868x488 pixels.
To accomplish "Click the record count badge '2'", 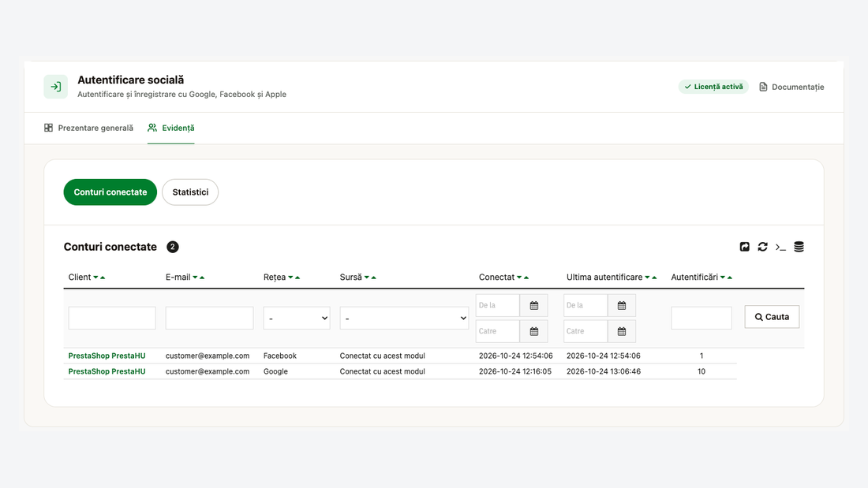I will [173, 247].
